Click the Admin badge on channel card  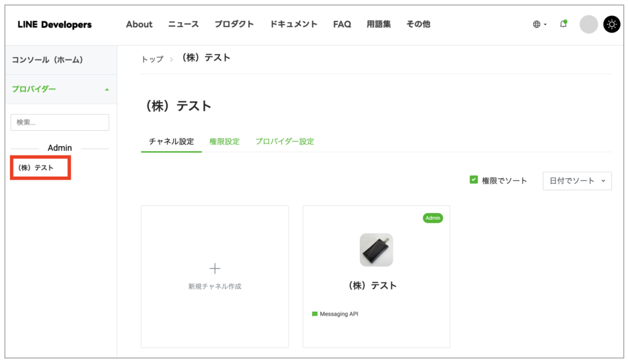[432, 218]
